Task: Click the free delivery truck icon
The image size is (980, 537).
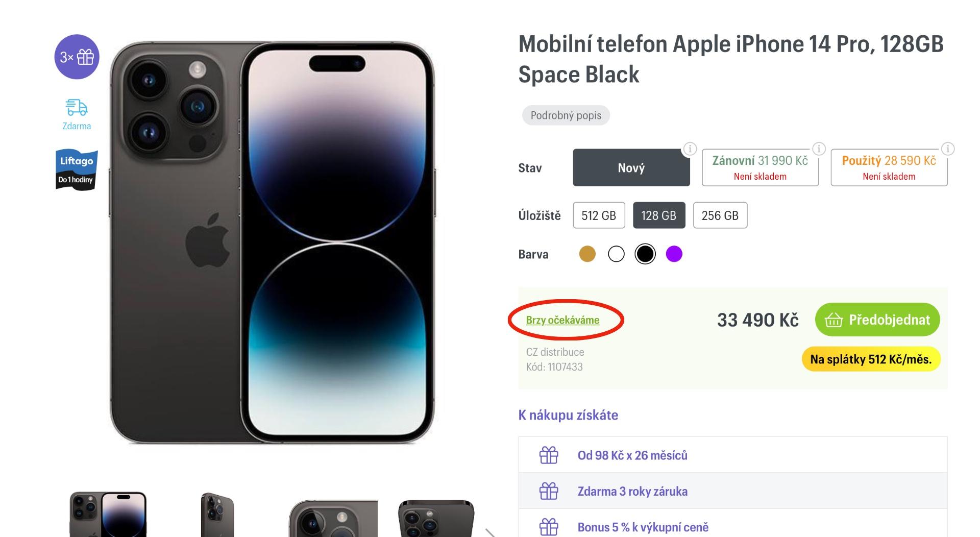Action: tap(77, 108)
